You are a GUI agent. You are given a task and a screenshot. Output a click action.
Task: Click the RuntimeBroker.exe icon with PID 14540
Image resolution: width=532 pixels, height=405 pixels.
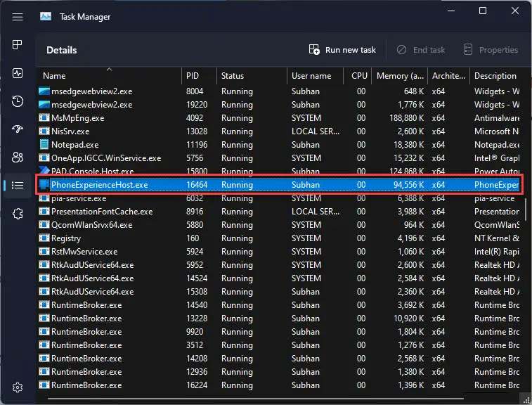(x=44, y=305)
